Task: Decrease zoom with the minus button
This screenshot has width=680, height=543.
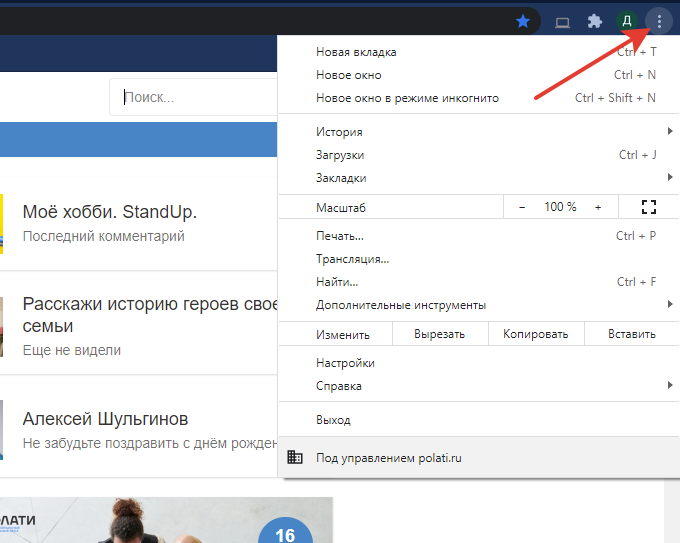Action: (x=522, y=207)
